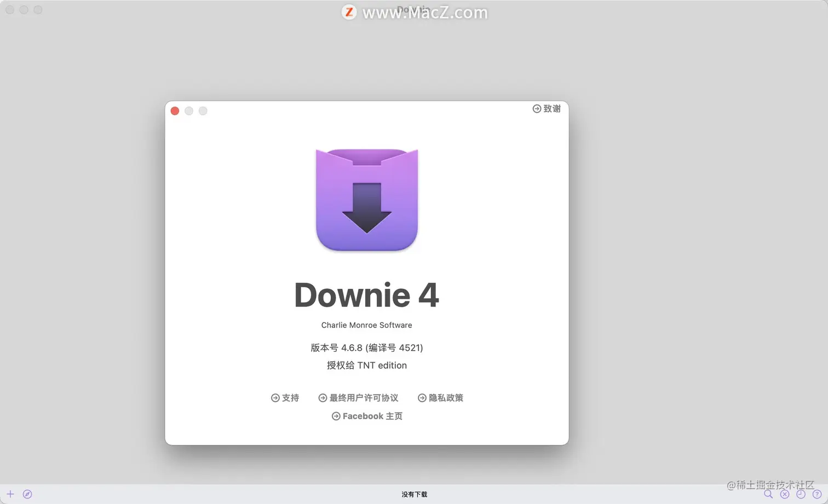The image size is (828, 504).
Task: Click the 授权给 TNT edition license text
Action: (366, 365)
